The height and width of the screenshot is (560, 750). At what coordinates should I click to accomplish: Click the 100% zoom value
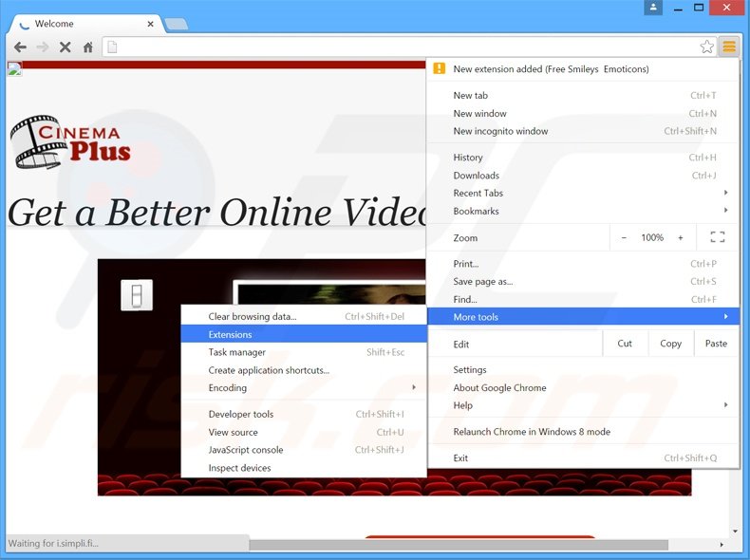(652, 237)
